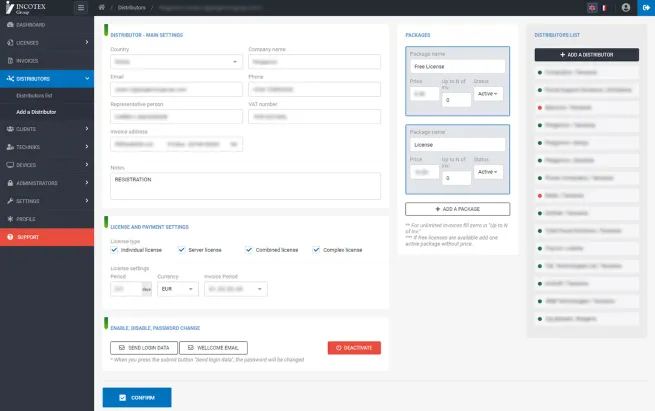Image resolution: width=655 pixels, height=411 pixels.
Task: Open the user account avatar
Action: [625, 8]
